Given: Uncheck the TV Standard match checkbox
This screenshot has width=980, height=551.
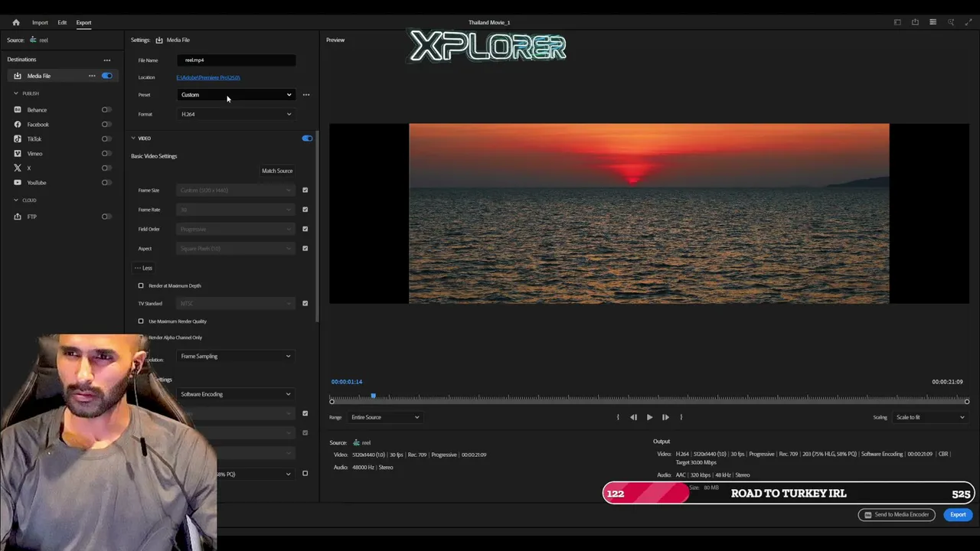Looking at the screenshot, I should (x=305, y=303).
